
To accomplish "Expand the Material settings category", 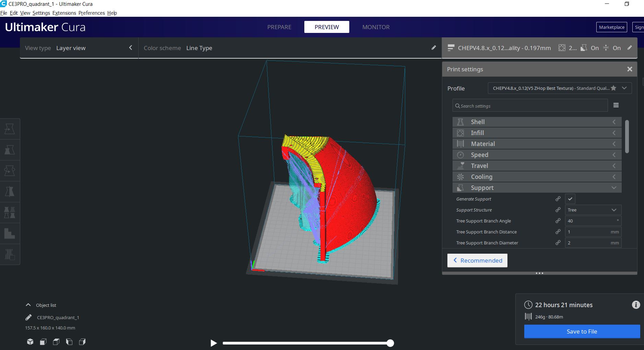I will [537, 144].
